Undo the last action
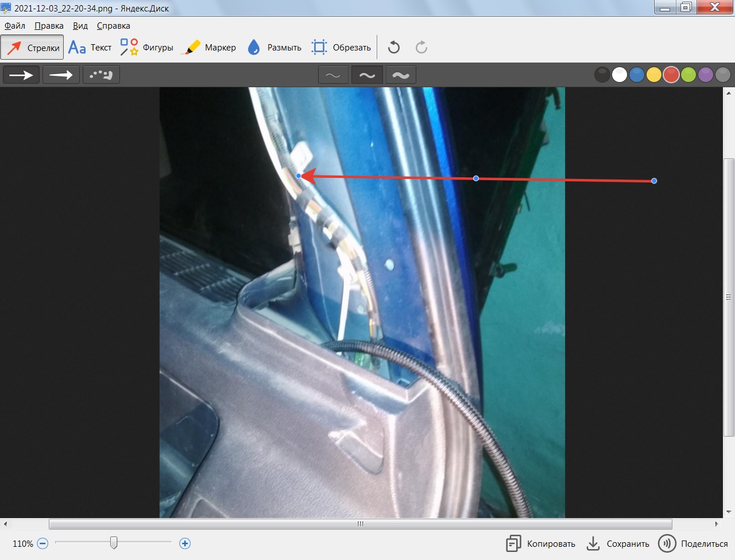The width and height of the screenshot is (735, 560). point(394,48)
